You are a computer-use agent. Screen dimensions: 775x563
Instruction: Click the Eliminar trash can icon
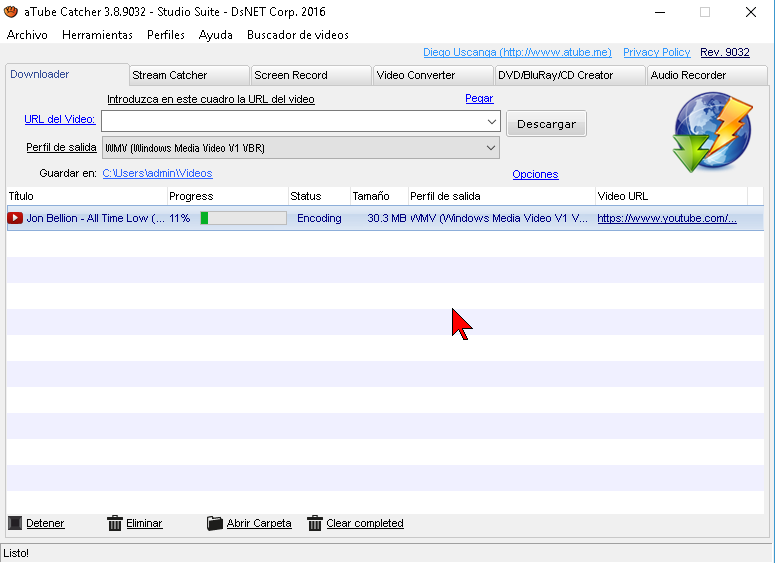pyautogui.click(x=115, y=523)
